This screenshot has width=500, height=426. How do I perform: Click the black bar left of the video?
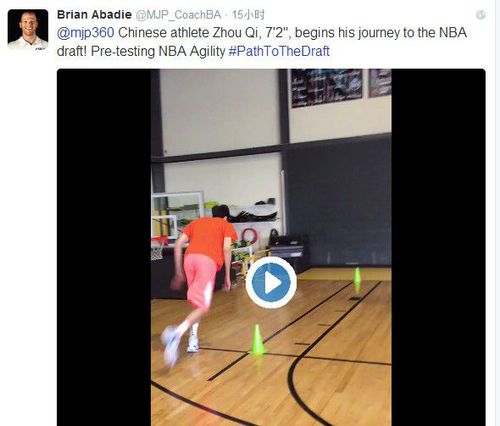point(104,247)
